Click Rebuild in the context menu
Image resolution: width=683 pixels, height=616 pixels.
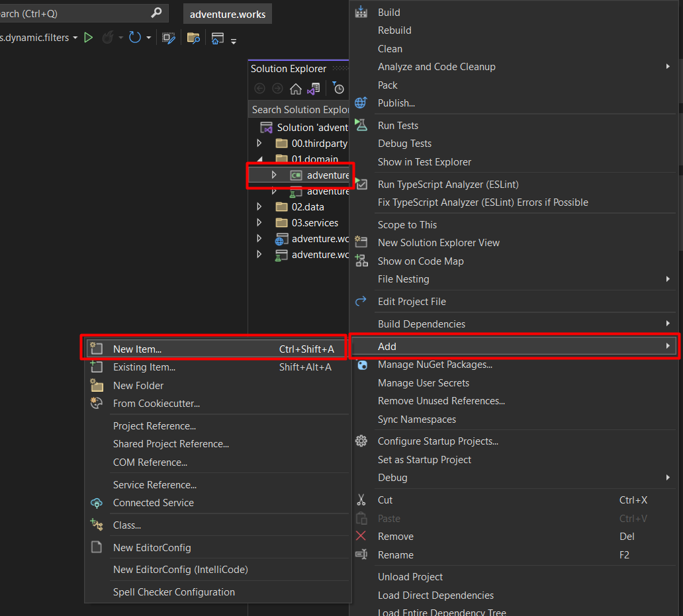[x=394, y=30]
